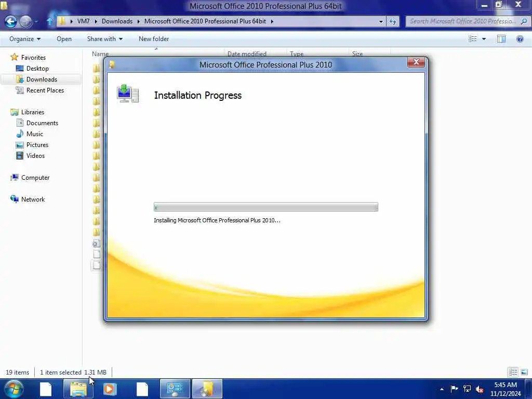Click "1 item selected 1.31 MB" status text
Viewport: 532px width, 399px height.
pyautogui.click(x=73, y=372)
